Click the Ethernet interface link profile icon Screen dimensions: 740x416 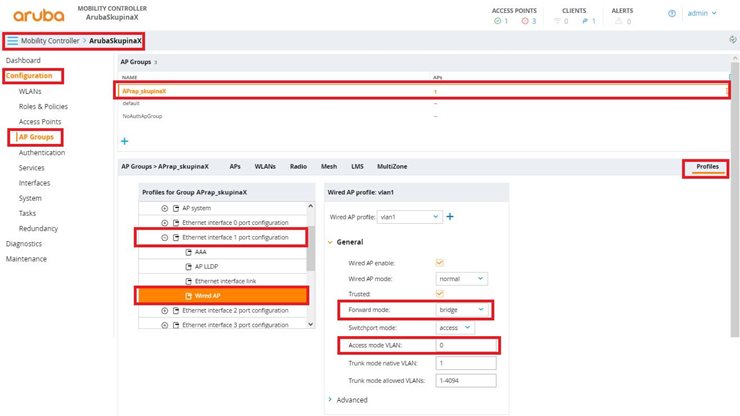click(189, 281)
